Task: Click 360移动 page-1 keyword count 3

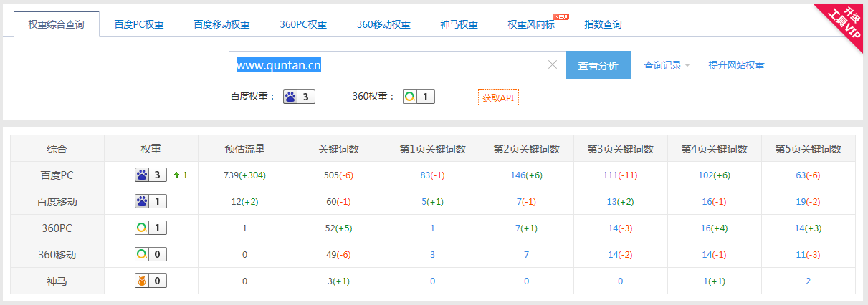Action: pos(432,255)
